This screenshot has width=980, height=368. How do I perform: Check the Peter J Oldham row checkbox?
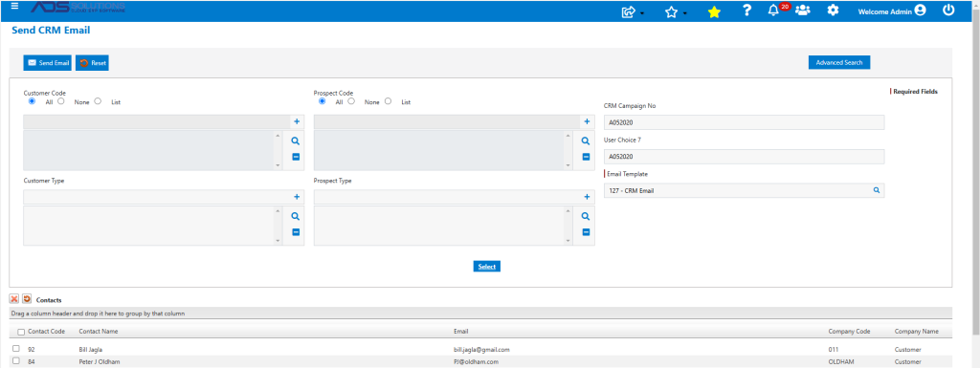point(16,361)
